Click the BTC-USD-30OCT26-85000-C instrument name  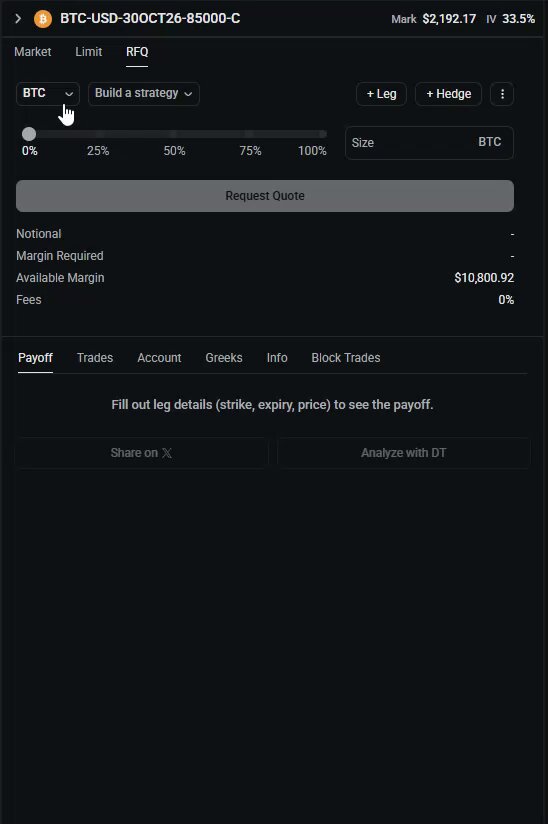[150, 18]
